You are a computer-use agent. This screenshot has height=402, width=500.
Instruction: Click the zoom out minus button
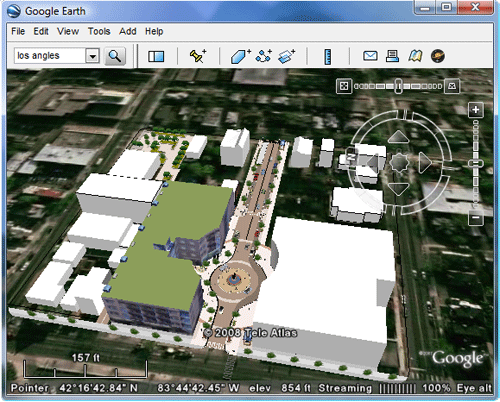click(x=476, y=218)
